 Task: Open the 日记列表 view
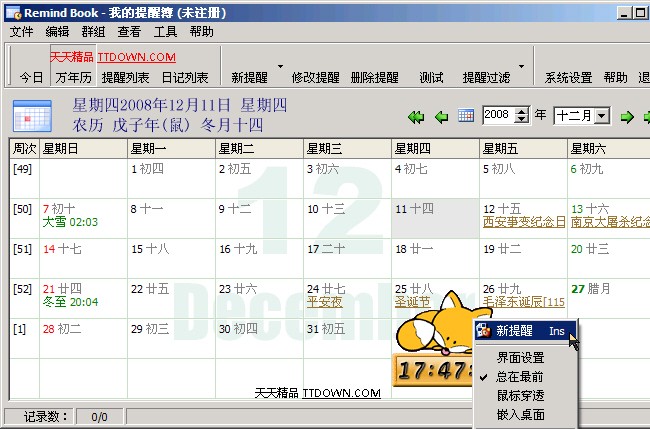(x=185, y=77)
